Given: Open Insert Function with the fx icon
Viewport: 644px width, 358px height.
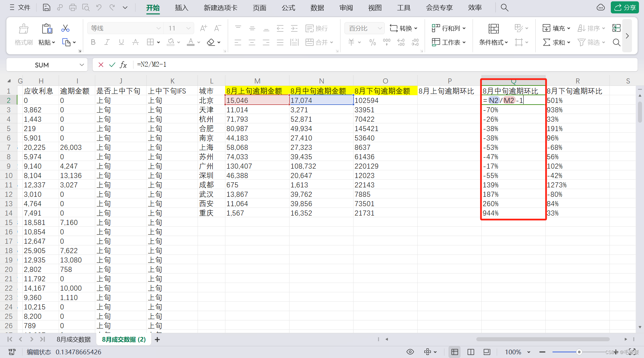Looking at the screenshot, I should (x=123, y=65).
